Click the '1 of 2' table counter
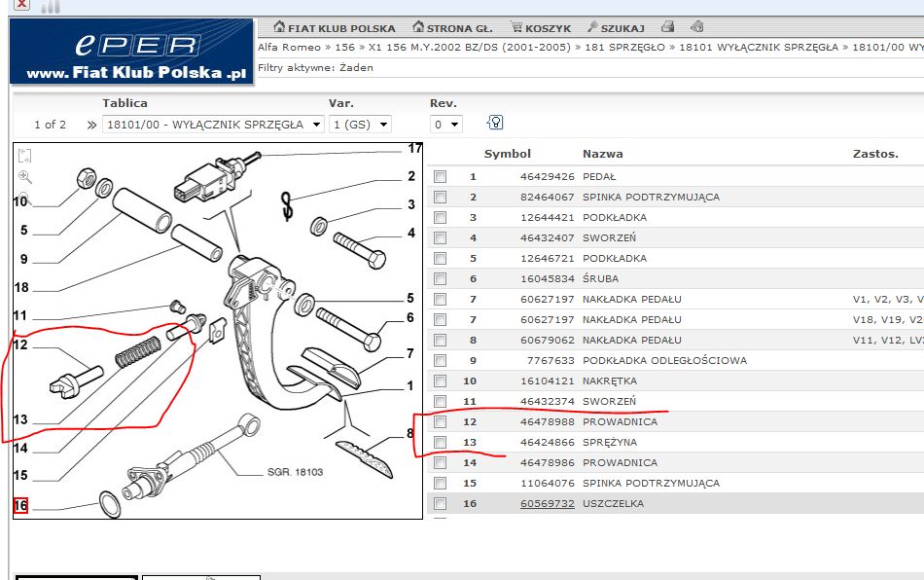 50,125
